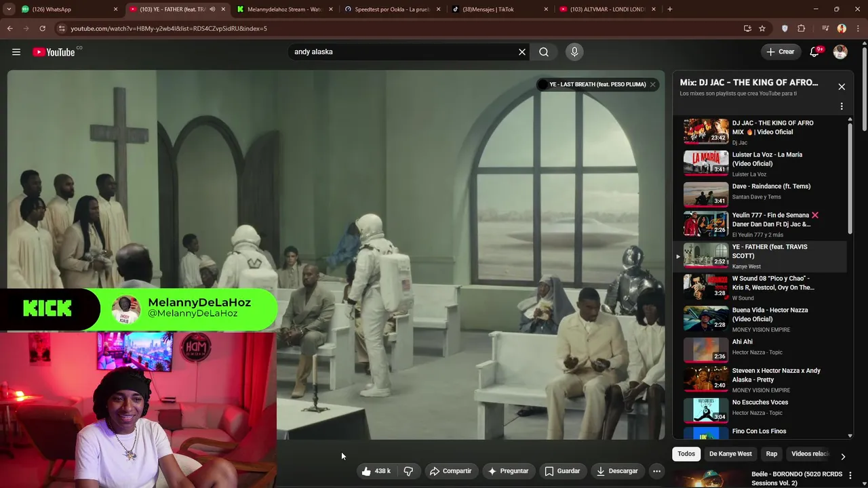Play No Escuches Voces
868x488 pixels.
759,409
